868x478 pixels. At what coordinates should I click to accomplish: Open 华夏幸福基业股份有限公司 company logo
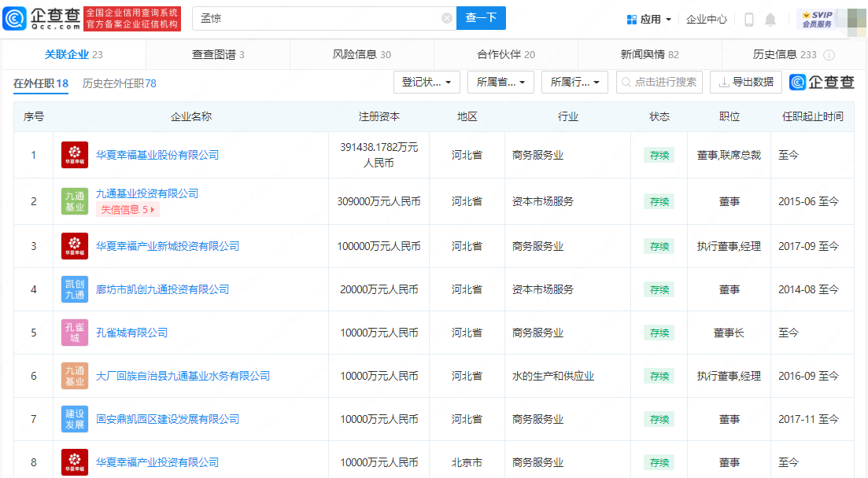click(75, 155)
